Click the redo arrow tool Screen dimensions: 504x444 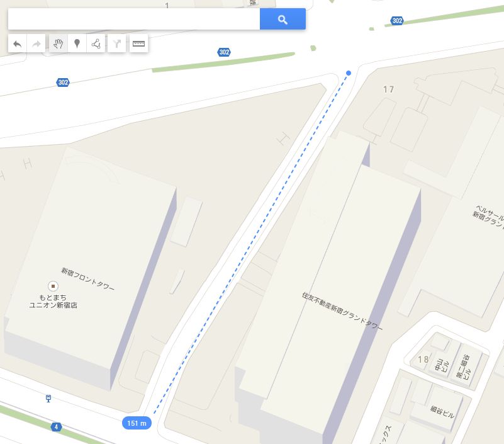pos(36,43)
